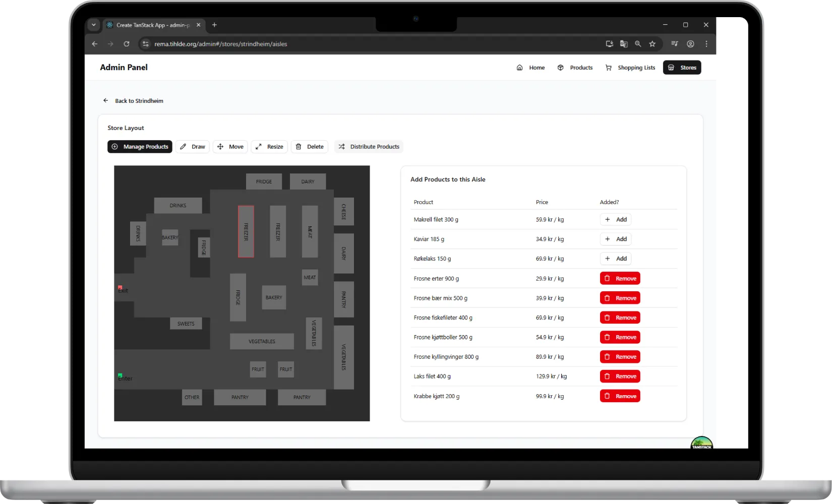This screenshot has height=504, width=832.
Task: Select the Delete tool
Action: (310, 147)
